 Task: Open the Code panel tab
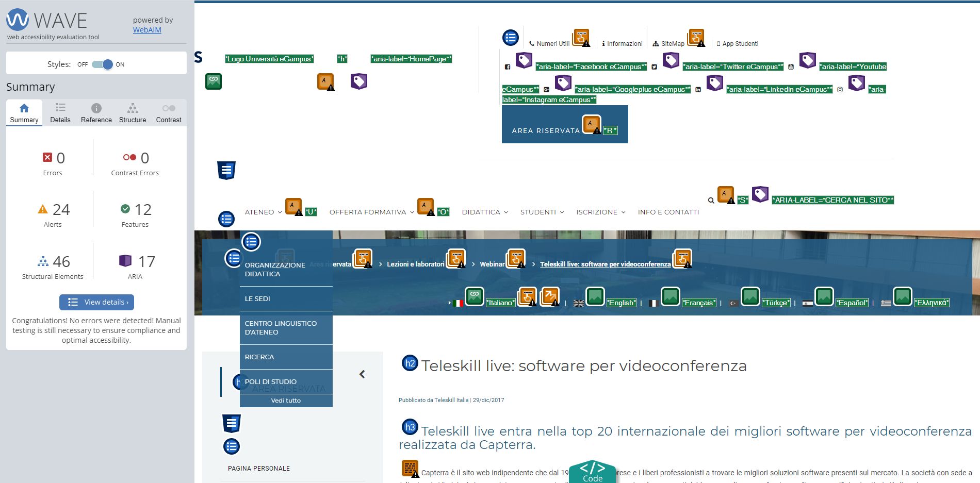593,472
